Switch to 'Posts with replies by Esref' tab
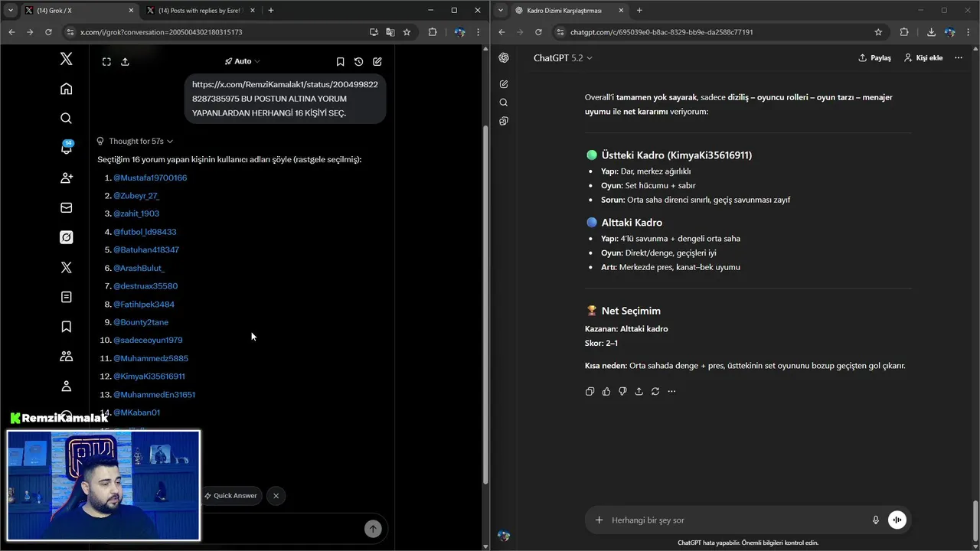980x551 pixels. tap(201, 10)
